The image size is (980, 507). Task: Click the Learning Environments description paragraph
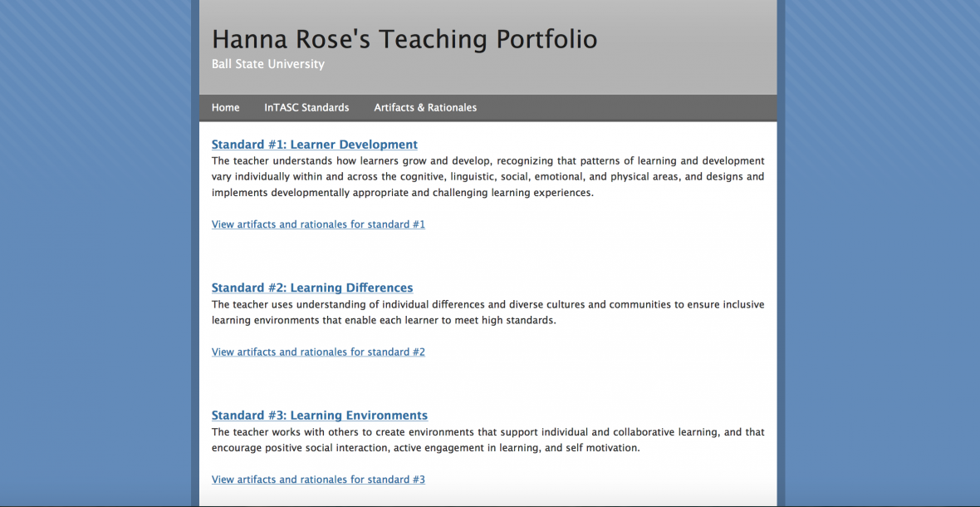pos(488,440)
